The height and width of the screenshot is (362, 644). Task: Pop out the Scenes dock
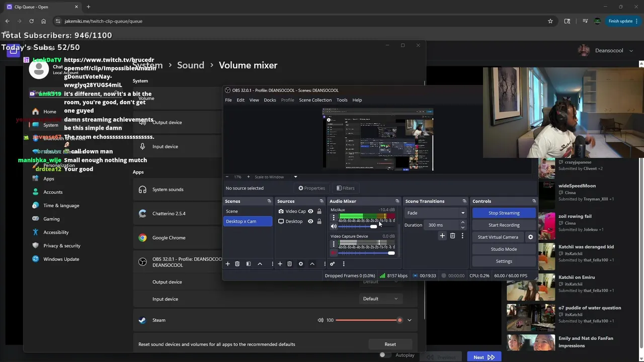click(269, 201)
